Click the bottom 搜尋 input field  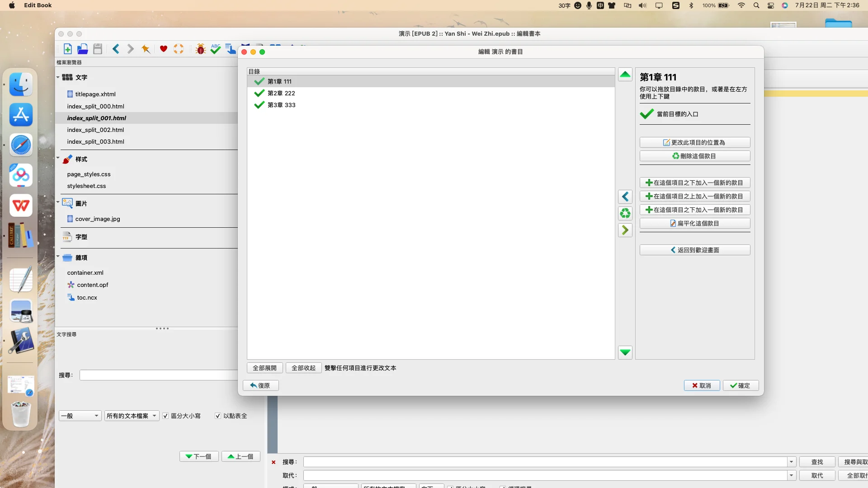(545, 462)
